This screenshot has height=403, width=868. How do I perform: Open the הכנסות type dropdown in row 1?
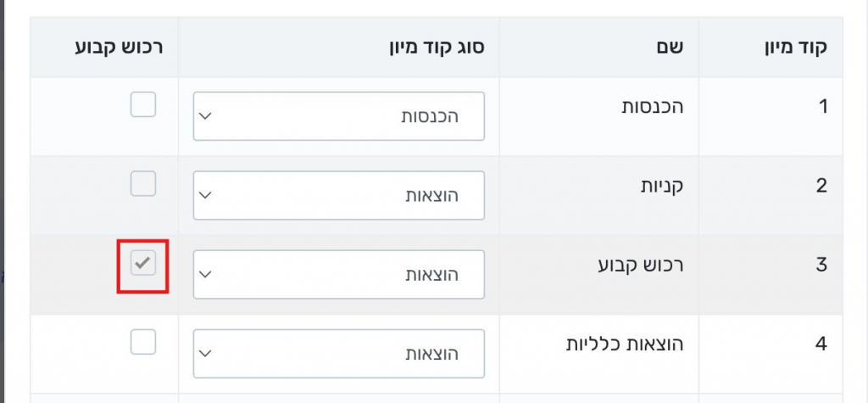point(339,116)
